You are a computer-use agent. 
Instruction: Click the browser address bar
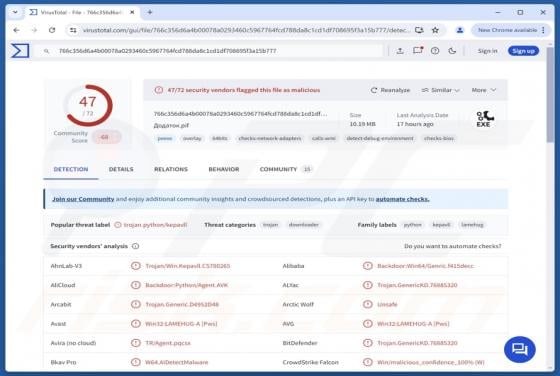pos(246,30)
